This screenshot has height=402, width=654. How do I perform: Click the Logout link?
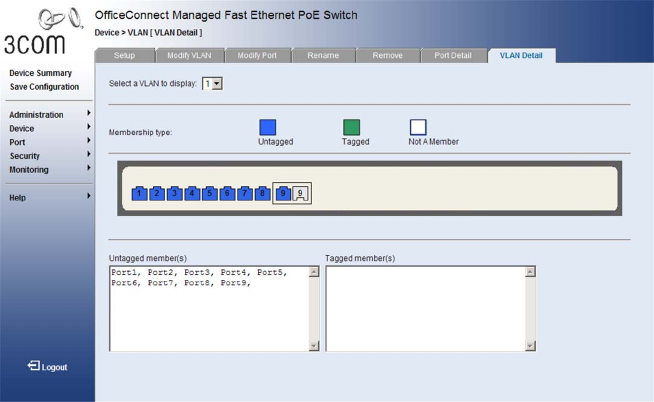pyautogui.click(x=54, y=367)
